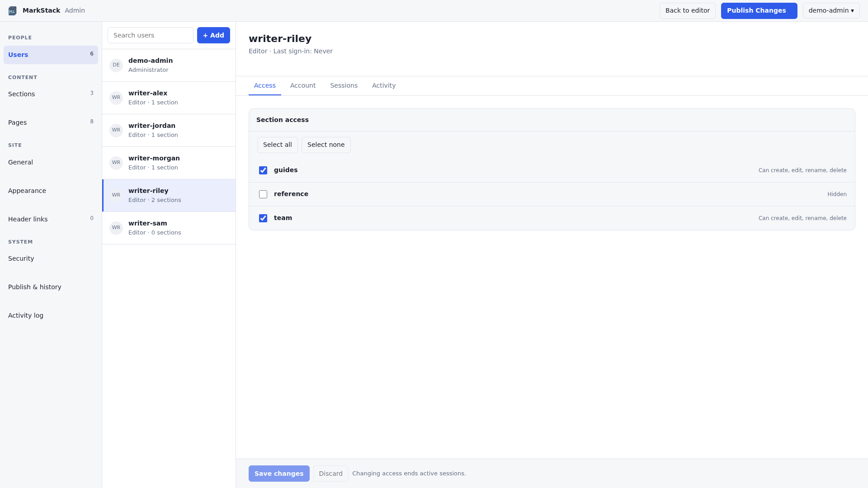
Task: Select user writer-jordan
Action: [x=169, y=131]
